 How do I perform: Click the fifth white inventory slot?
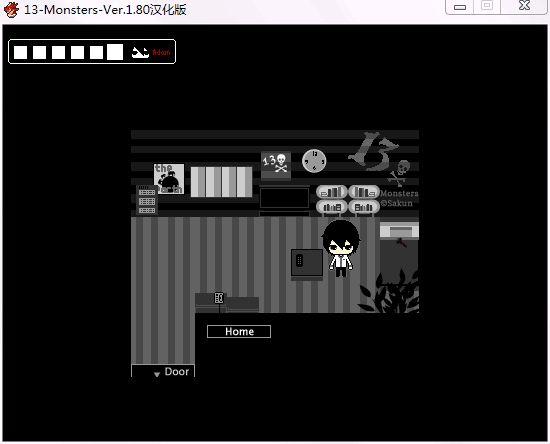pyautogui.click(x=96, y=52)
